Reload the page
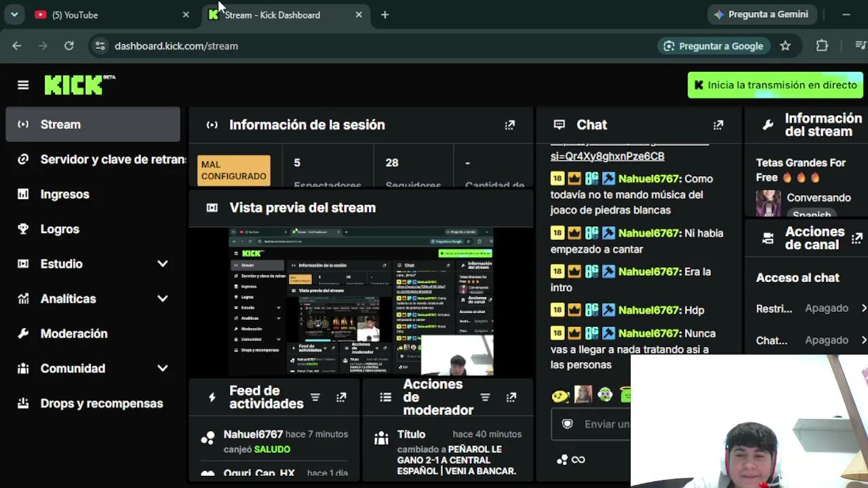This screenshot has width=868, height=488. tap(69, 46)
